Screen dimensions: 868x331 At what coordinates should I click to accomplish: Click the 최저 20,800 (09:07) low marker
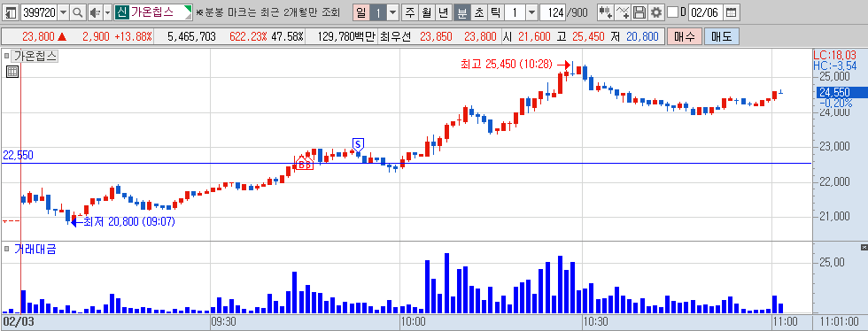tap(124, 222)
